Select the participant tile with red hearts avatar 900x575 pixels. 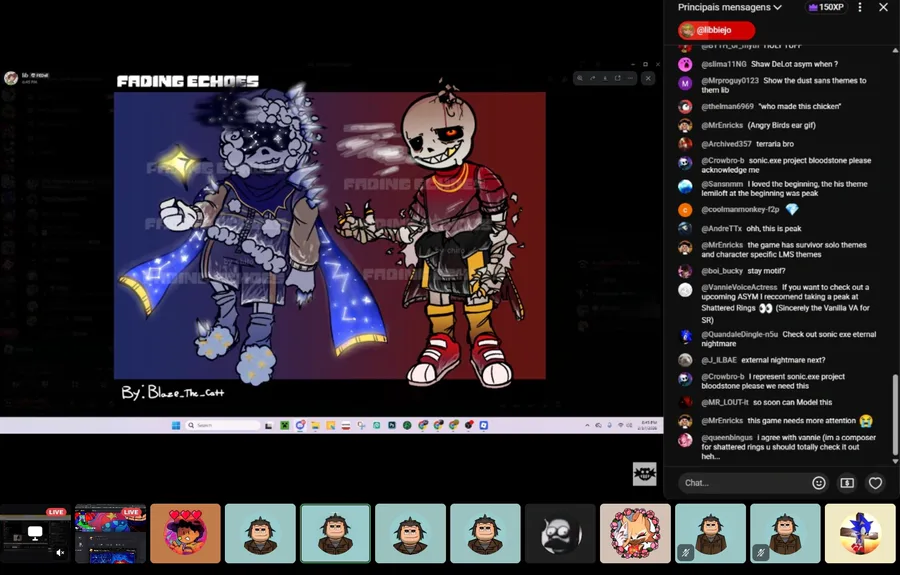pyautogui.click(x=185, y=534)
